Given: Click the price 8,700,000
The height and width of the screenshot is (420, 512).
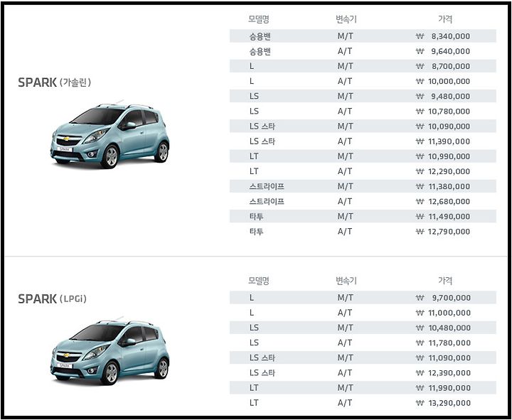Looking at the screenshot, I should point(451,66).
